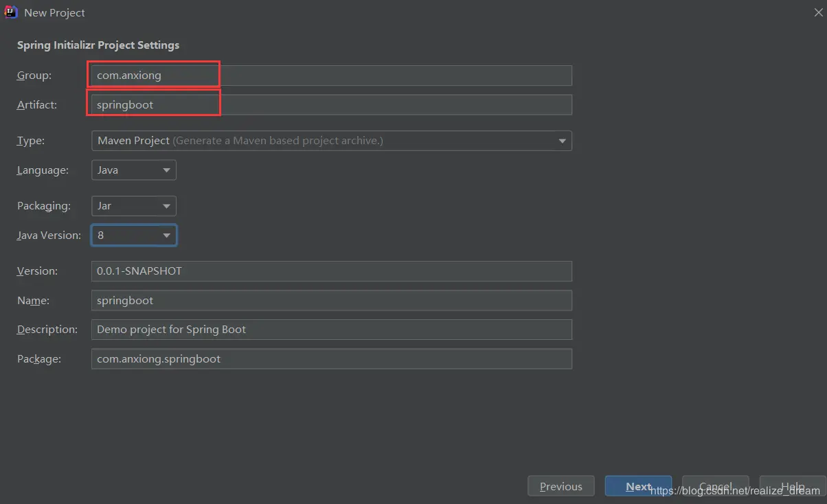
Task: Click the Type: label
Action: click(x=30, y=141)
